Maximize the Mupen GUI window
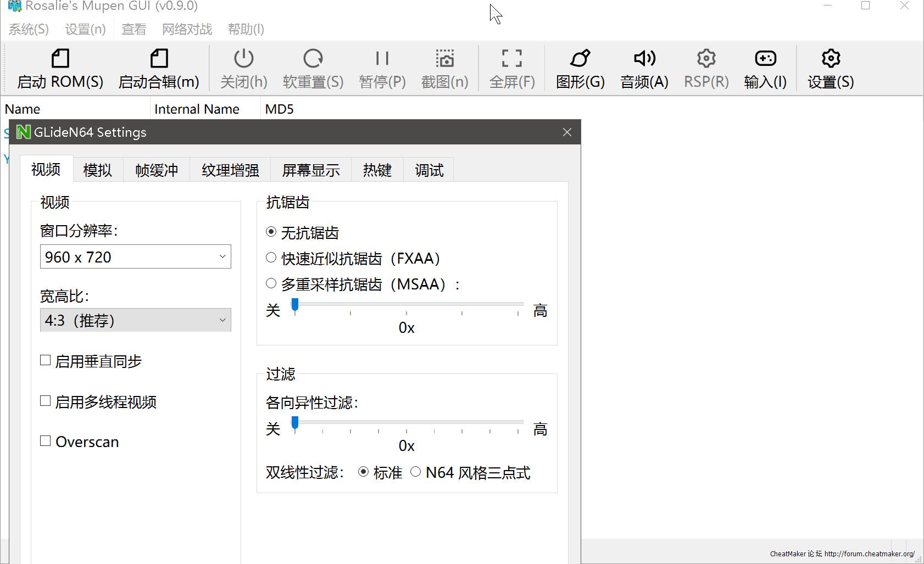Viewport: 924px width, 564px height. coord(866,6)
